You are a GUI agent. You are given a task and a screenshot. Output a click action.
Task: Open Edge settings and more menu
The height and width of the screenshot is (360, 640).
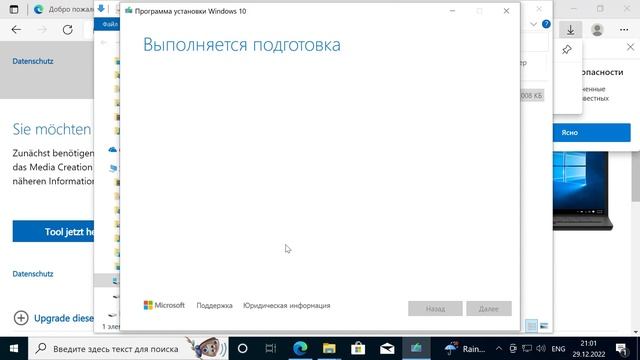624,30
